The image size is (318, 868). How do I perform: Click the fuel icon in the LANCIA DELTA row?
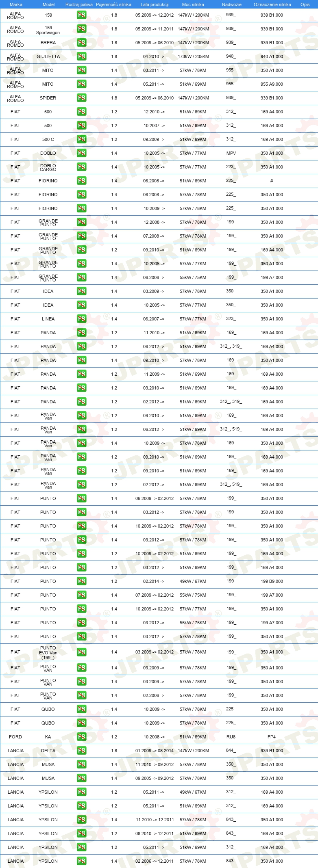[x=81, y=751]
